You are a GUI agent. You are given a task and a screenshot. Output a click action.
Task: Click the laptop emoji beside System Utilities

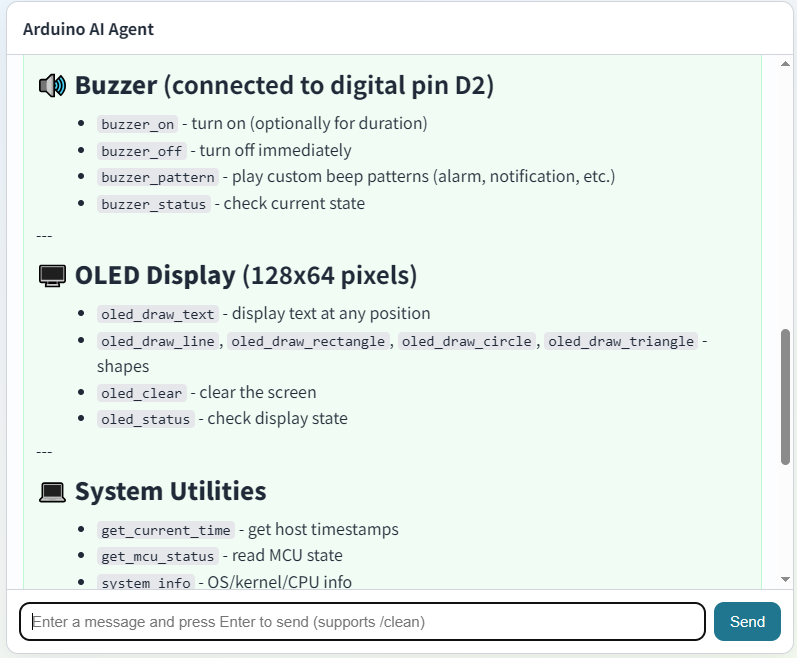tap(52, 492)
